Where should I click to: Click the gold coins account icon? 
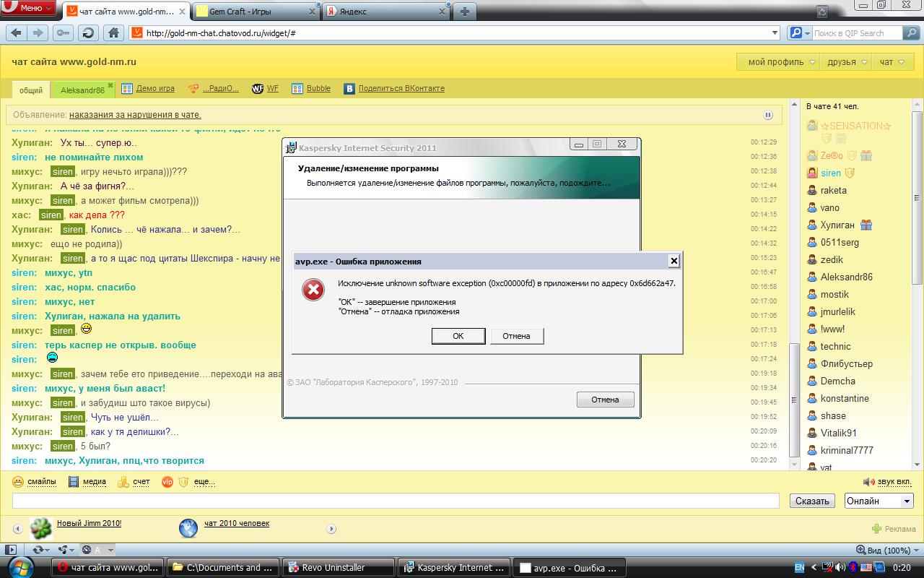[x=123, y=482]
